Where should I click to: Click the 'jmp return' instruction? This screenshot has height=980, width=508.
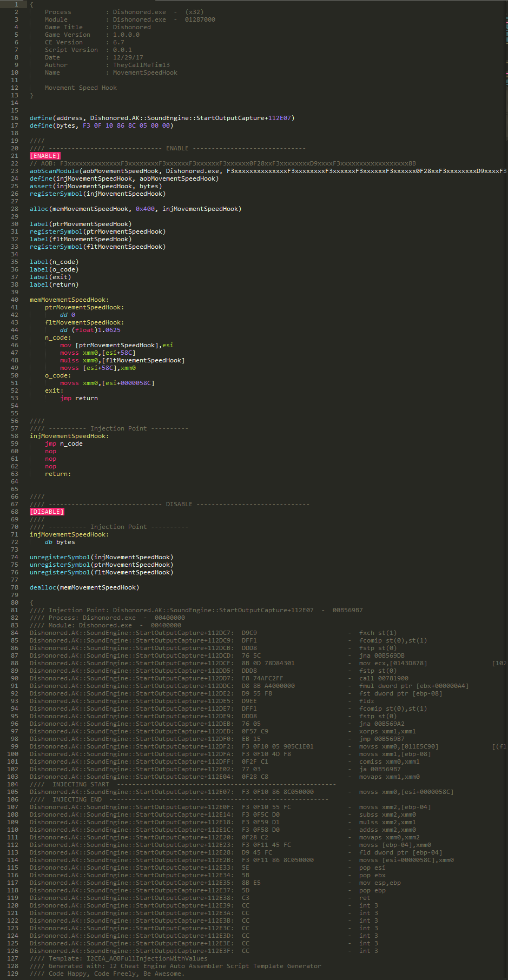[x=79, y=398]
